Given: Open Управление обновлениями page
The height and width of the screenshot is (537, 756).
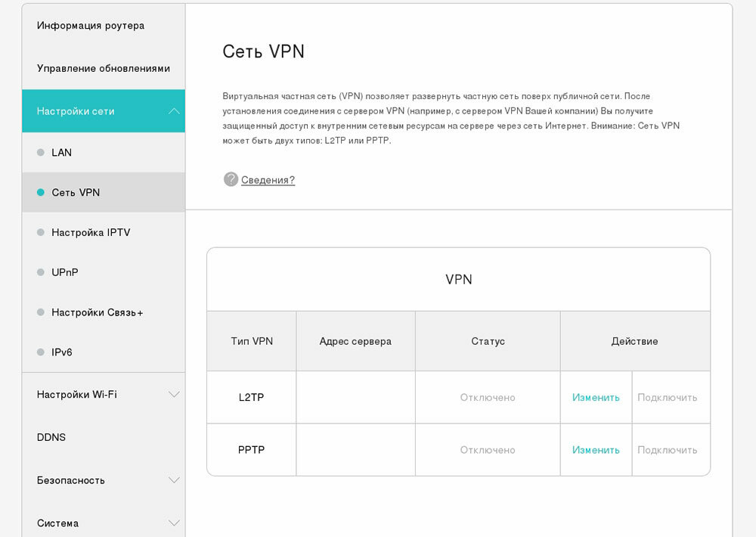Looking at the screenshot, I should 103,69.
